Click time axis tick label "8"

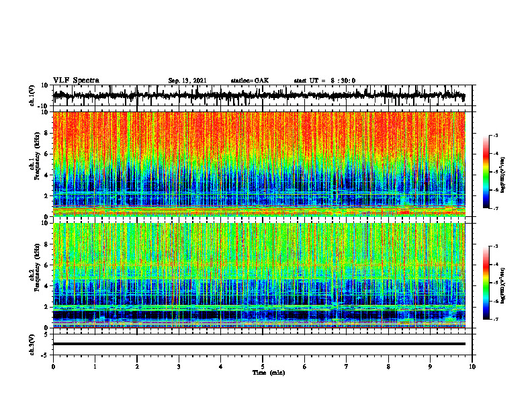(x=388, y=367)
